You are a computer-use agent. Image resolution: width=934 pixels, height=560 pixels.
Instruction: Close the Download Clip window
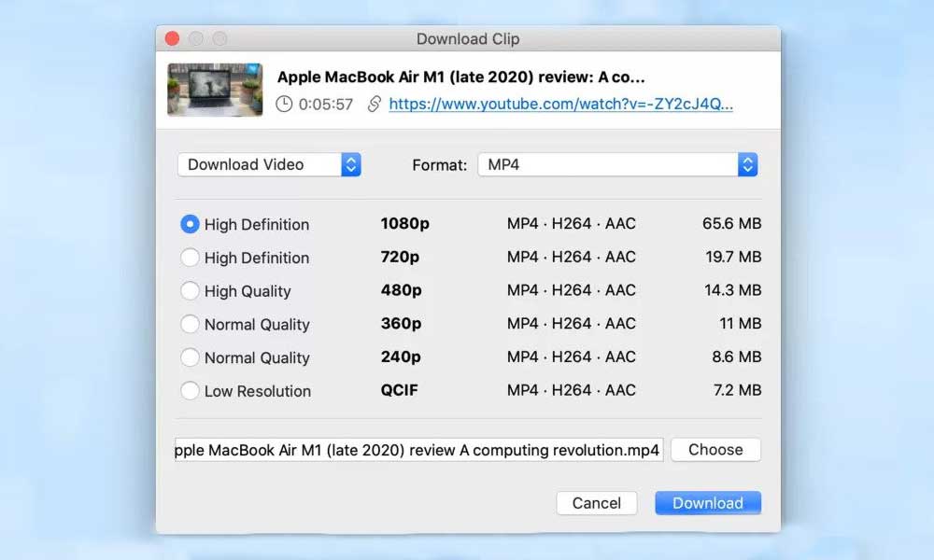pyautogui.click(x=172, y=38)
